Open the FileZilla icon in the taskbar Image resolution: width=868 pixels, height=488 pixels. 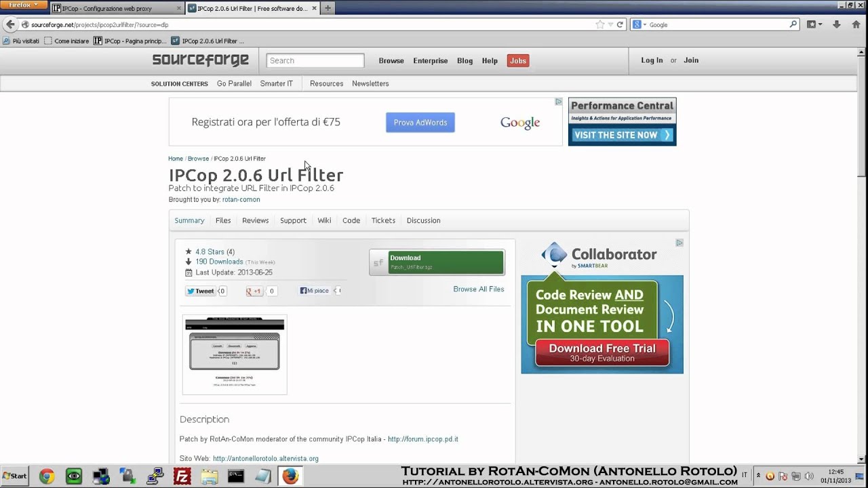(x=182, y=476)
